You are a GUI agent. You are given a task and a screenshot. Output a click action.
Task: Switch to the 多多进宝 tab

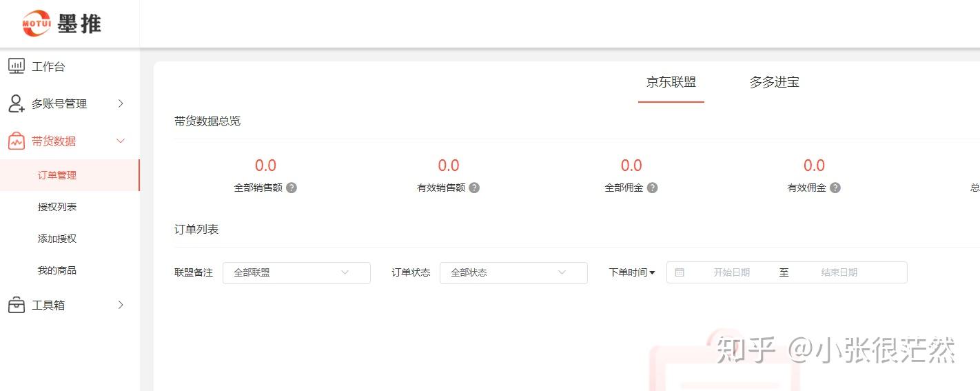(x=775, y=82)
